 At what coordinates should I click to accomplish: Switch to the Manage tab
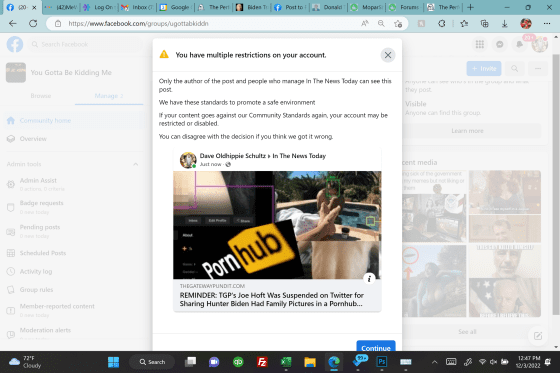tap(109, 96)
